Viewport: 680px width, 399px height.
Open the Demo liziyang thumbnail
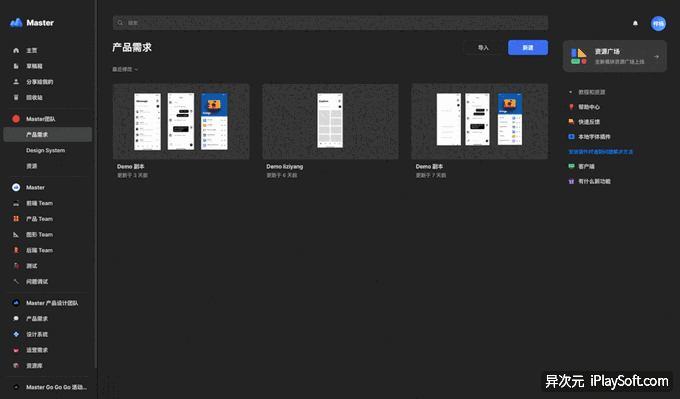330,121
